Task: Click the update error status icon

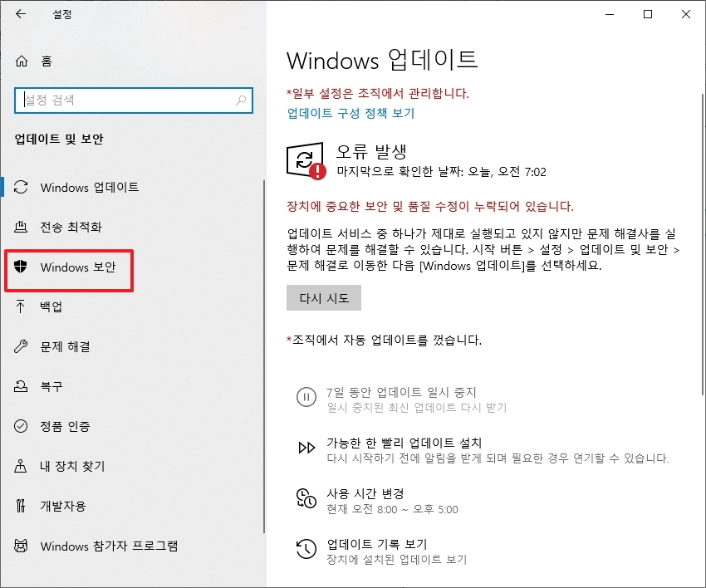Action: [x=306, y=161]
